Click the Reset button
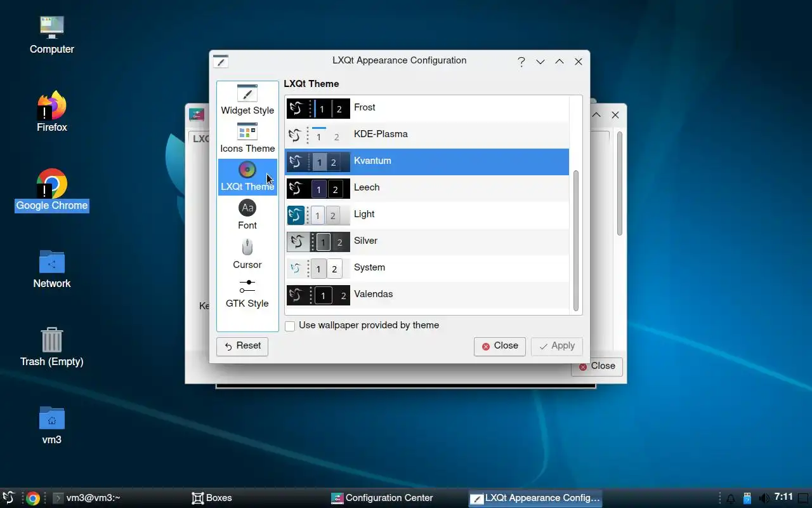The height and width of the screenshot is (508, 812). [242, 346]
